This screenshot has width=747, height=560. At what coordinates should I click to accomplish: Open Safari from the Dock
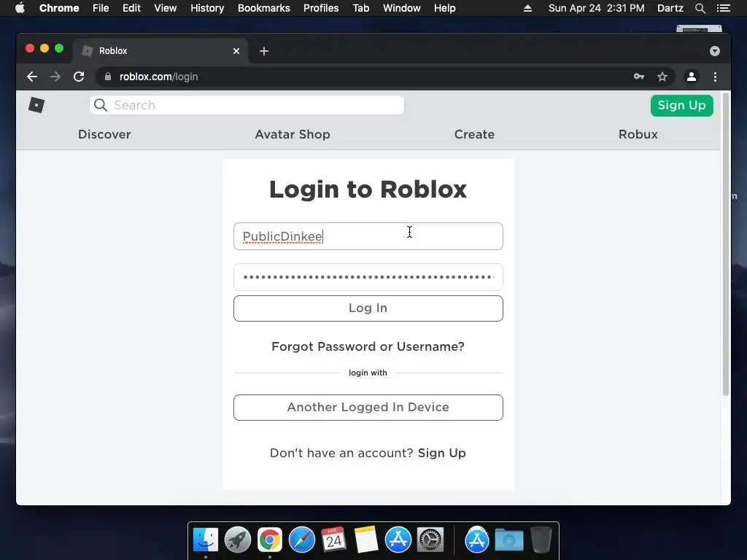[x=302, y=540]
